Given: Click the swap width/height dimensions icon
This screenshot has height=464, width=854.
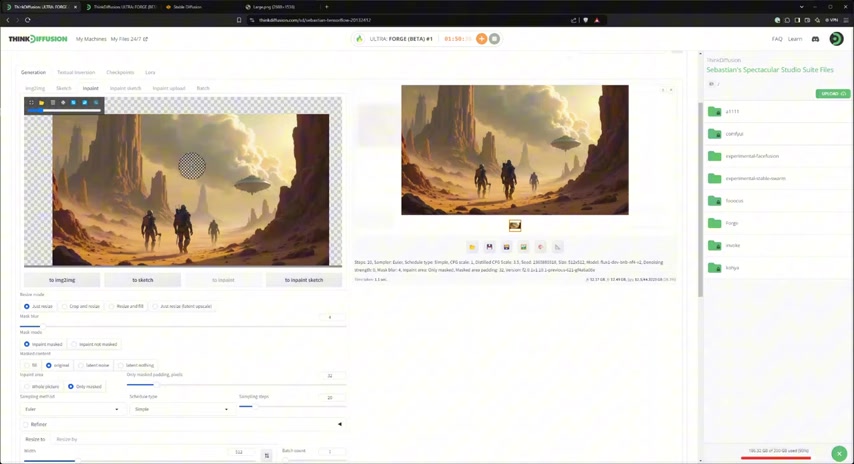Looking at the screenshot, I should click(266, 455).
